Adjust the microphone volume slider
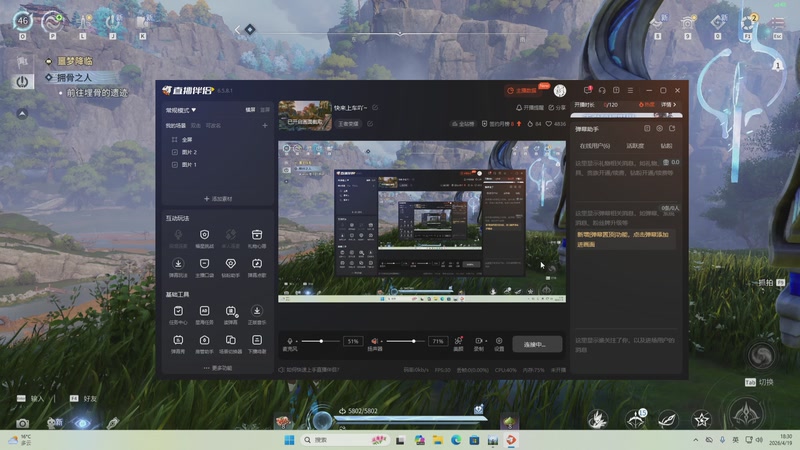This screenshot has height=450, width=800. [x=320, y=341]
